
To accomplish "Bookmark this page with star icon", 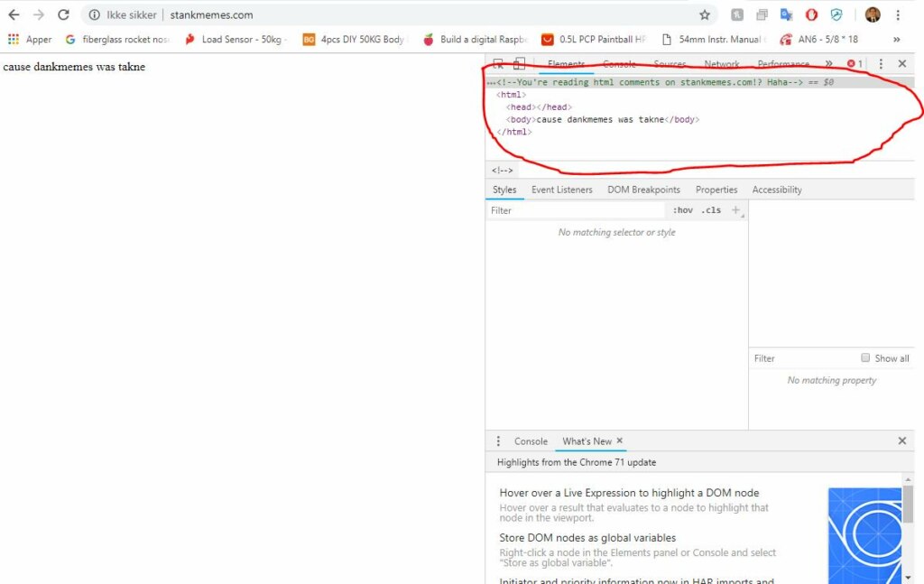I will tap(704, 14).
